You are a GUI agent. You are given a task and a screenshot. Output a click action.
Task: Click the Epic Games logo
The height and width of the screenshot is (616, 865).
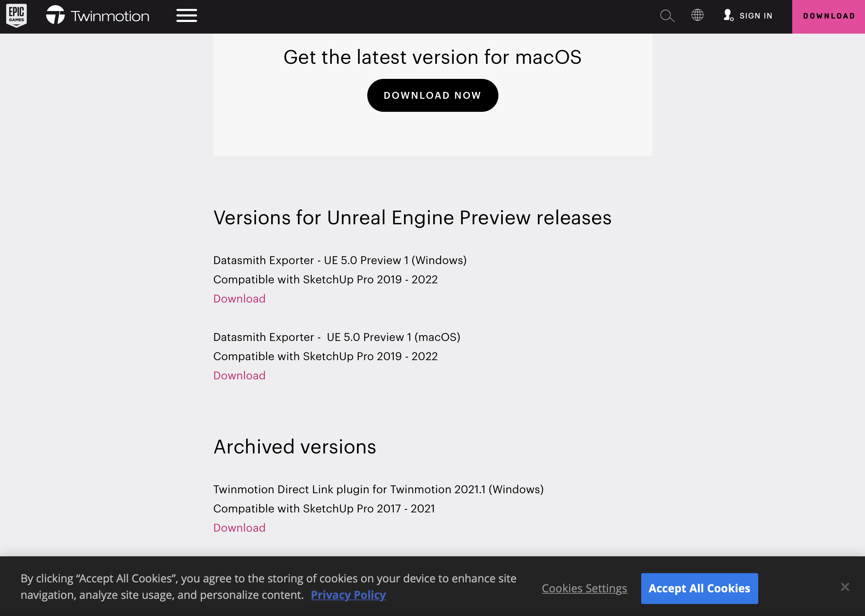pyautogui.click(x=16, y=16)
